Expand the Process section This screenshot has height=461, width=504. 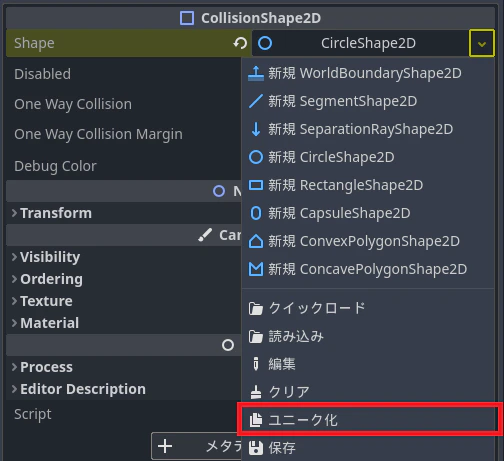(123, 367)
